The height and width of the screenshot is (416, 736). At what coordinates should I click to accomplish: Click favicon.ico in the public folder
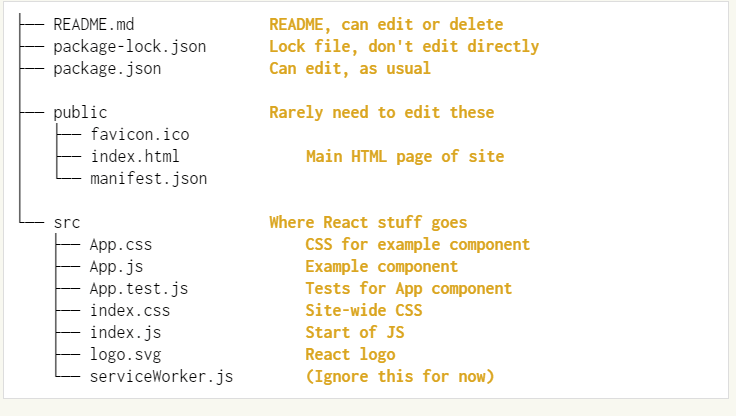coord(140,135)
